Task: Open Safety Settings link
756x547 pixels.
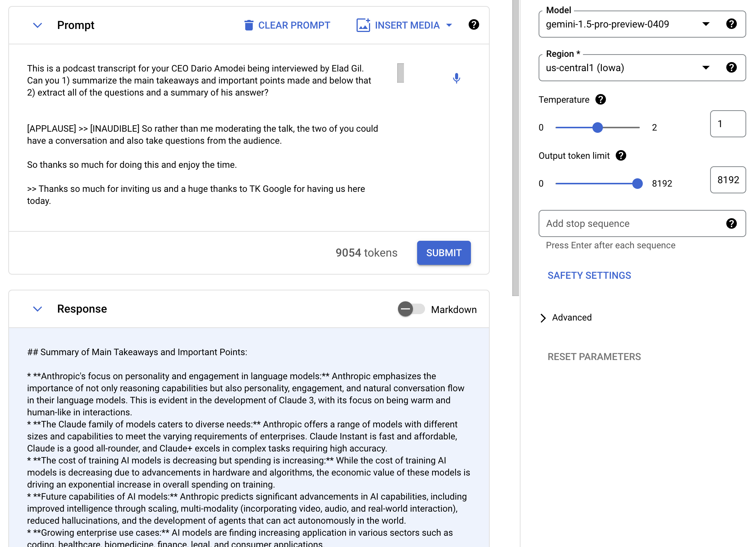Action: [x=589, y=276]
